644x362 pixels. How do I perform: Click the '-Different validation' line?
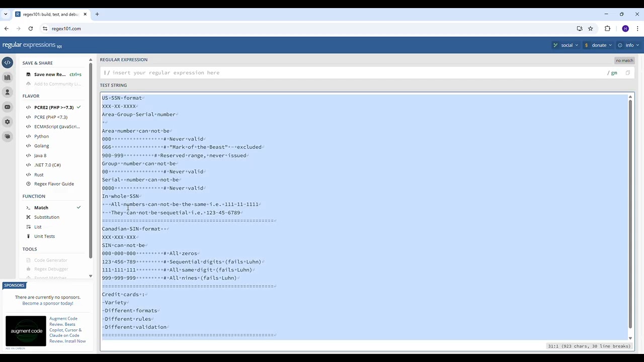(x=134, y=327)
